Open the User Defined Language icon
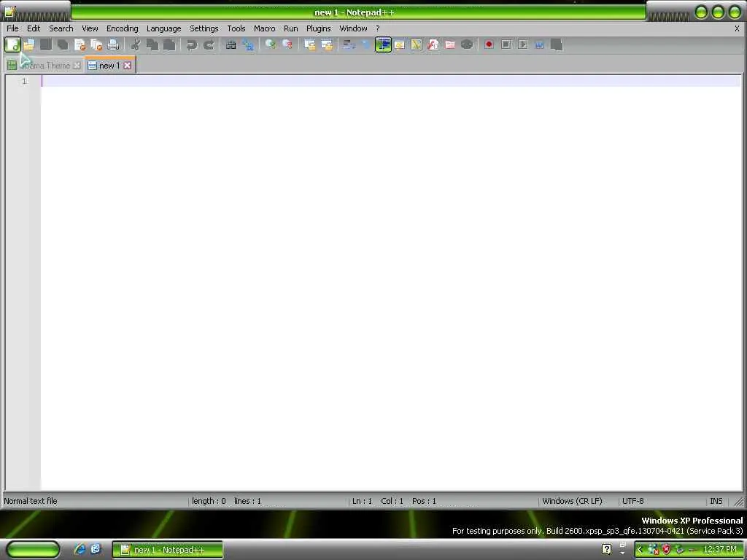Image resolution: width=747 pixels, height=560 pixels. [x=399, y=44]
